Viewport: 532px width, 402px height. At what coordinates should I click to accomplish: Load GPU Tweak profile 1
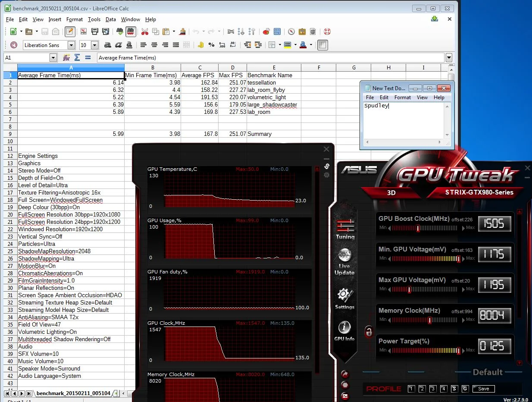(x=411, y=389)
